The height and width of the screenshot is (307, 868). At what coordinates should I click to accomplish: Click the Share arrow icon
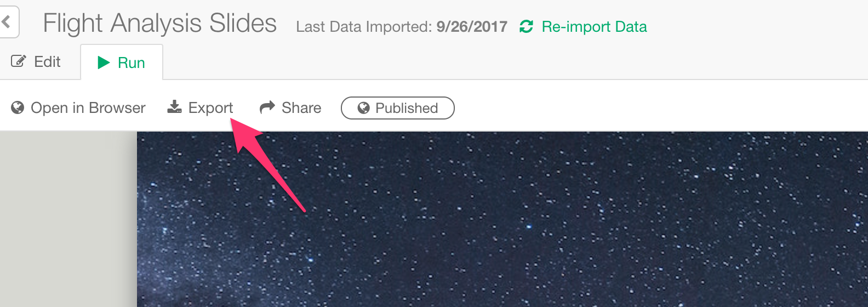(267, 107)
